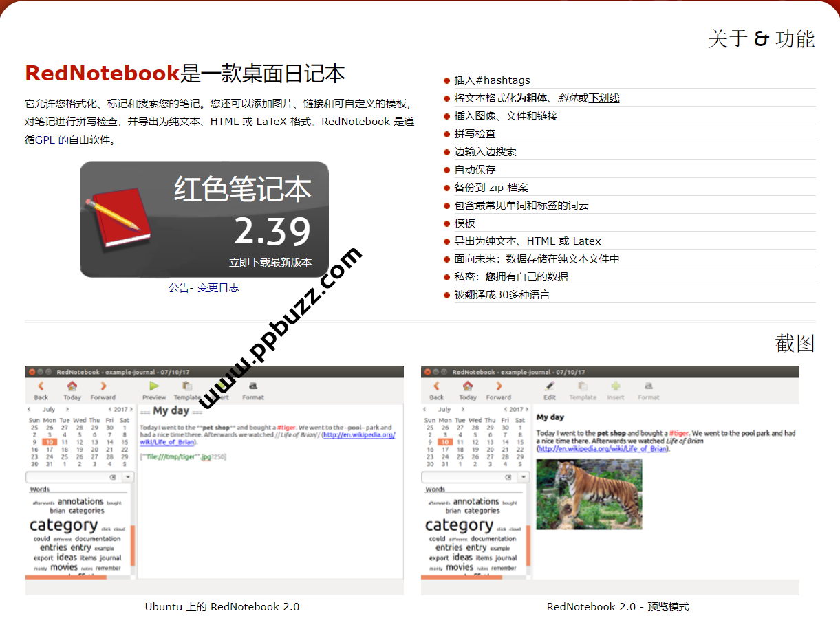Click the 2.39 download latest version banner
This screenshot has height=618, width=840.
204,219
